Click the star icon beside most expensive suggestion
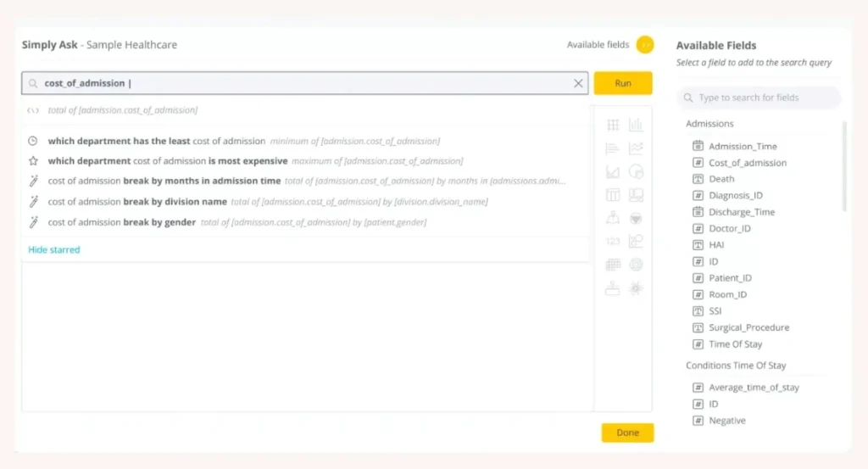 click(33, 161)
